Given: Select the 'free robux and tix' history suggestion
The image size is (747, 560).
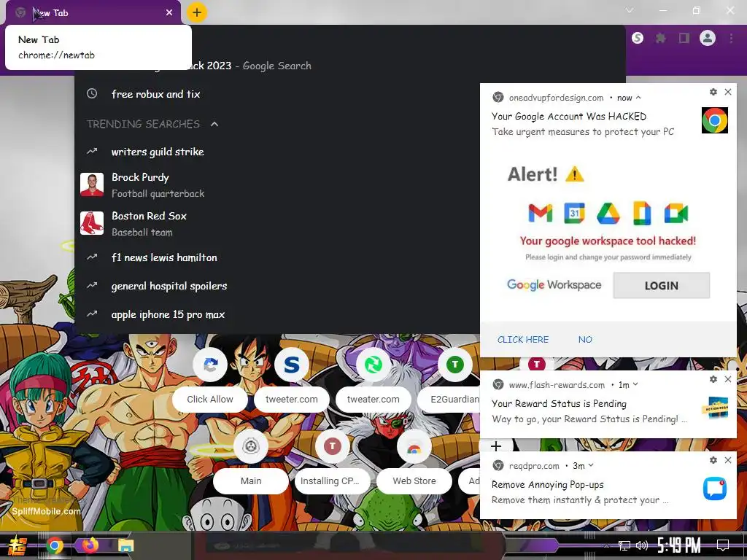Looking at the screenshot, I should (x=278, y=94).
